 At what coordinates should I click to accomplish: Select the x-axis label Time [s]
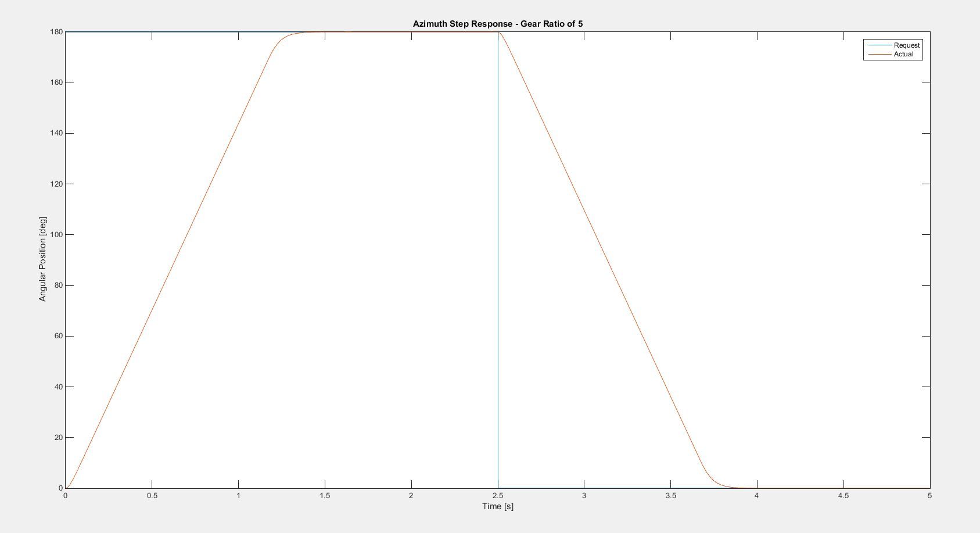tap(497, 506)
